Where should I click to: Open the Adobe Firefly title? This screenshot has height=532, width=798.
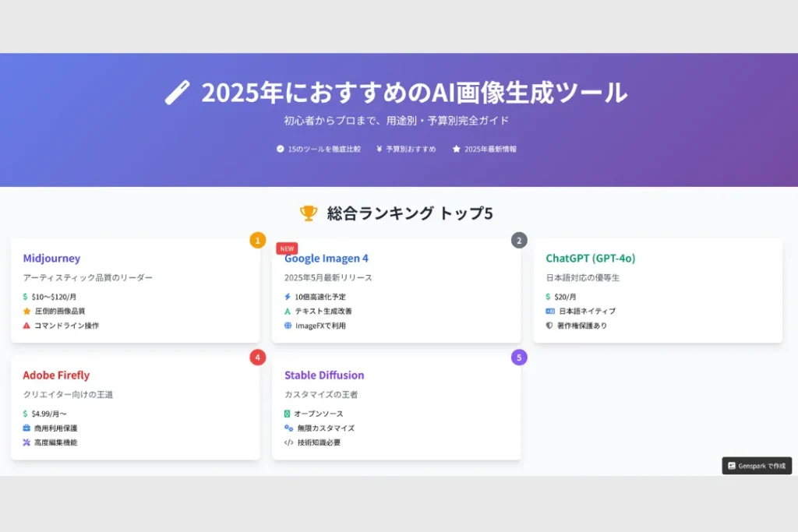[x=56, y=375]
